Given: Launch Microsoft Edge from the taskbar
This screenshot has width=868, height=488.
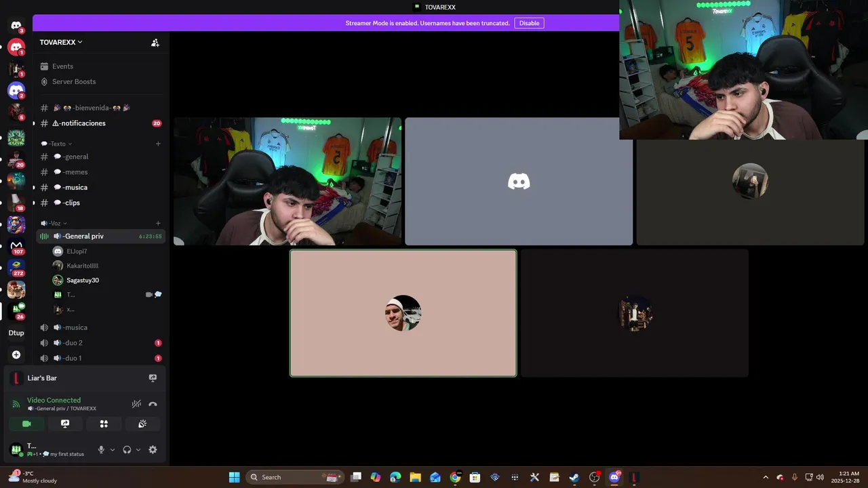Looking at the screenshot, I should pyautogui.click(x=395, y=477).
